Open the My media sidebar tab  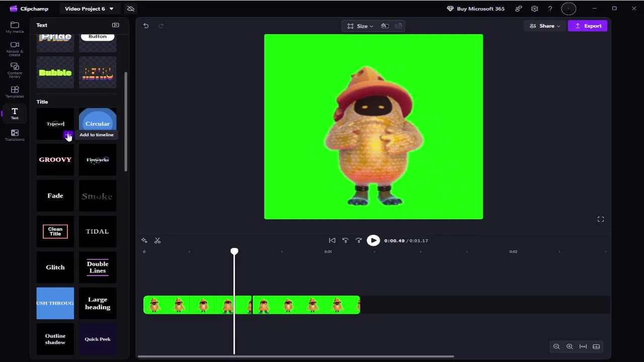(x=15, y=27)
